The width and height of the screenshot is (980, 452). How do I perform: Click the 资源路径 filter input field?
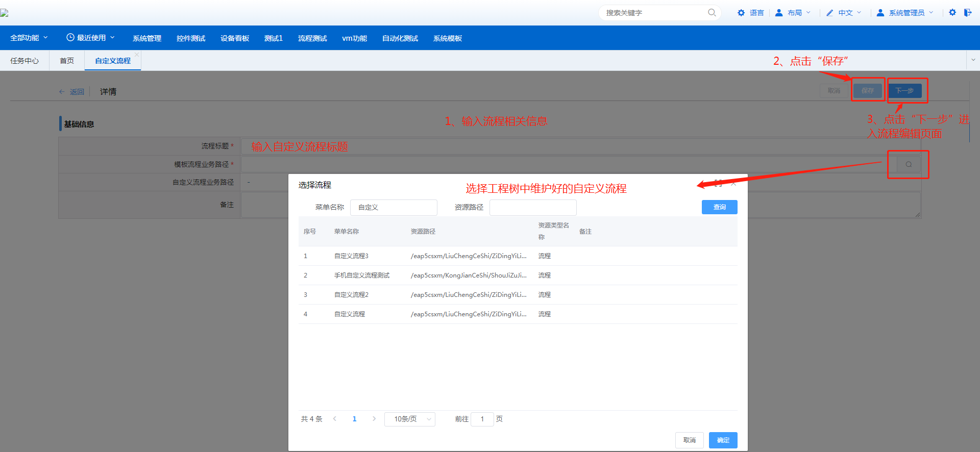(x=533, y=208)
